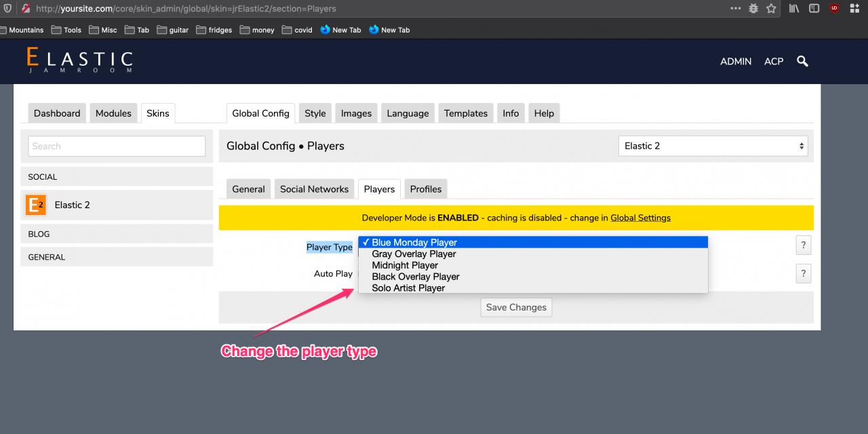Click the ADMIN header link
The width and height of the screenshot is (868, 434).
coord(736,61)
